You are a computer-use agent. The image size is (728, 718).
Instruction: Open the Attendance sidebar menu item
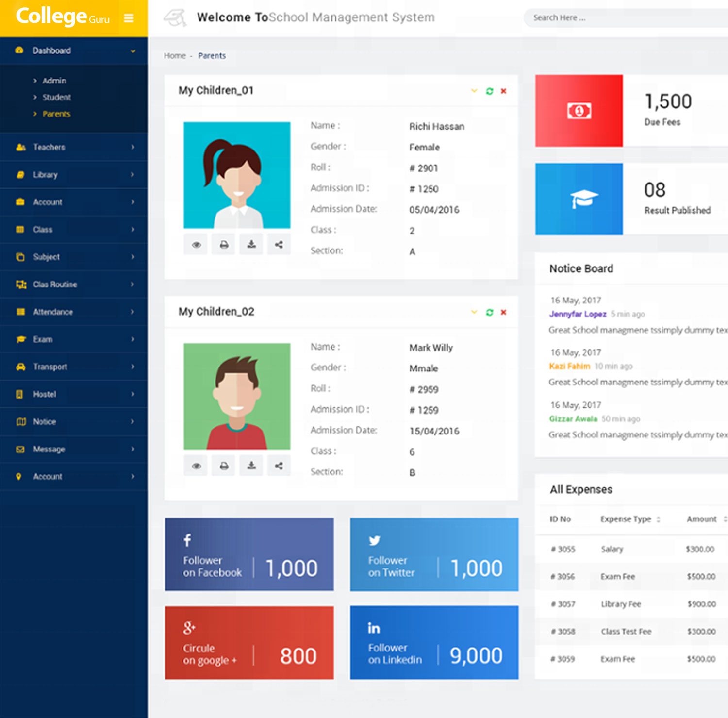click(53, 312)
